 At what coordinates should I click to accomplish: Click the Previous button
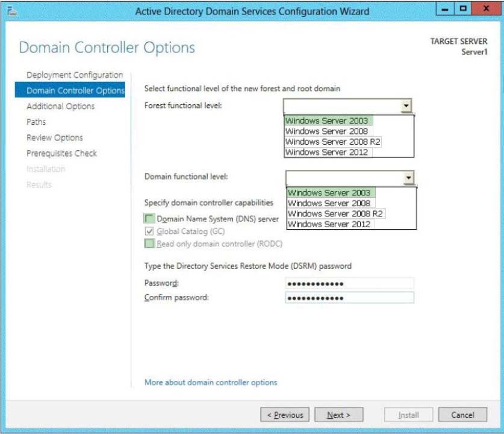pos(285,415)
